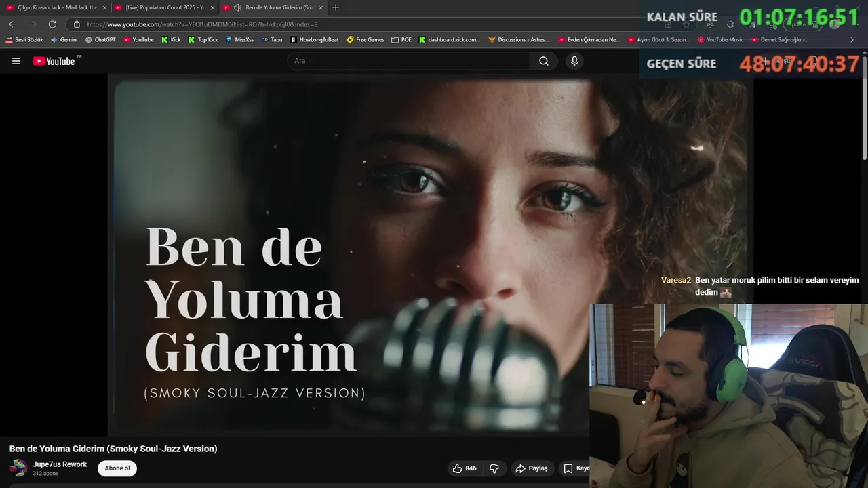Switch to the Çılgın Korsan Jack tab

[57, 7]
